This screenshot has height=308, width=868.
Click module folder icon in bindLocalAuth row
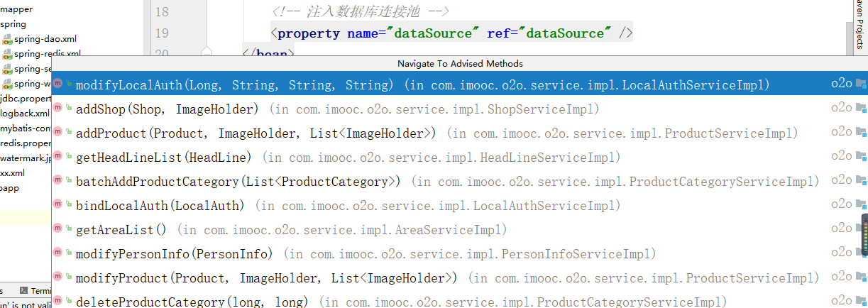pyautogui.click(x=861, y=204)
